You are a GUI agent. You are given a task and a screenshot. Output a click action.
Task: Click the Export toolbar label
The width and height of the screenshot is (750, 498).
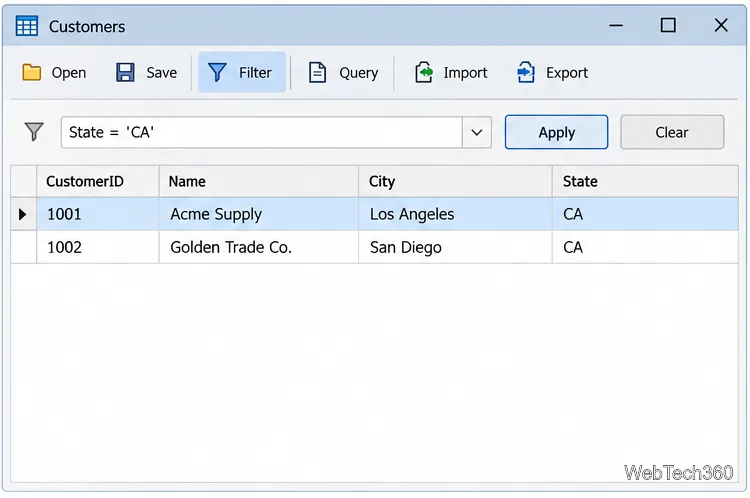click(567, 73)
